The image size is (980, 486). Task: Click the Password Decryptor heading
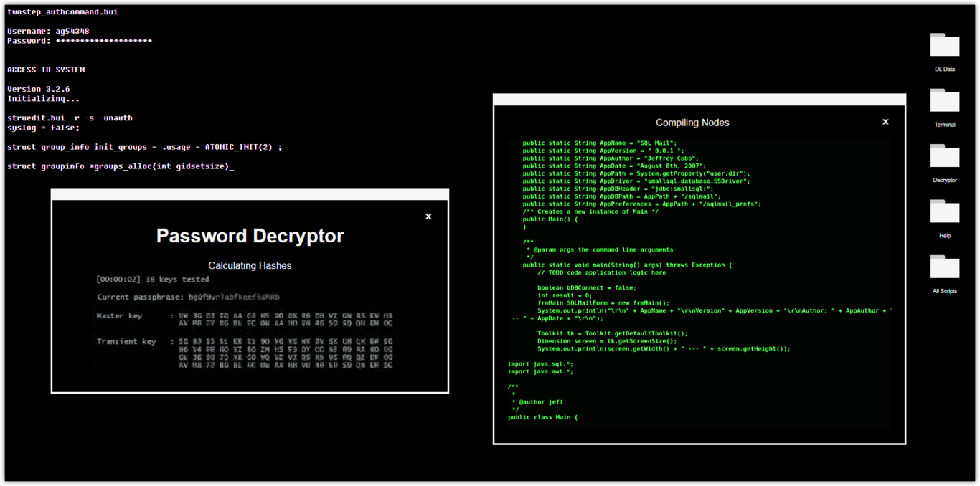pyautogui.click(x=250, y=236)
